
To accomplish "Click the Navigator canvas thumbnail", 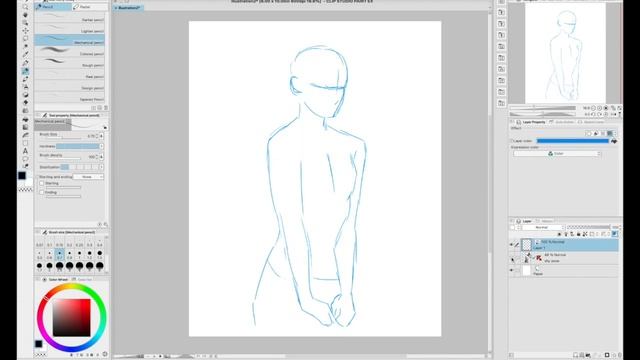I will [x=565, y=53].
